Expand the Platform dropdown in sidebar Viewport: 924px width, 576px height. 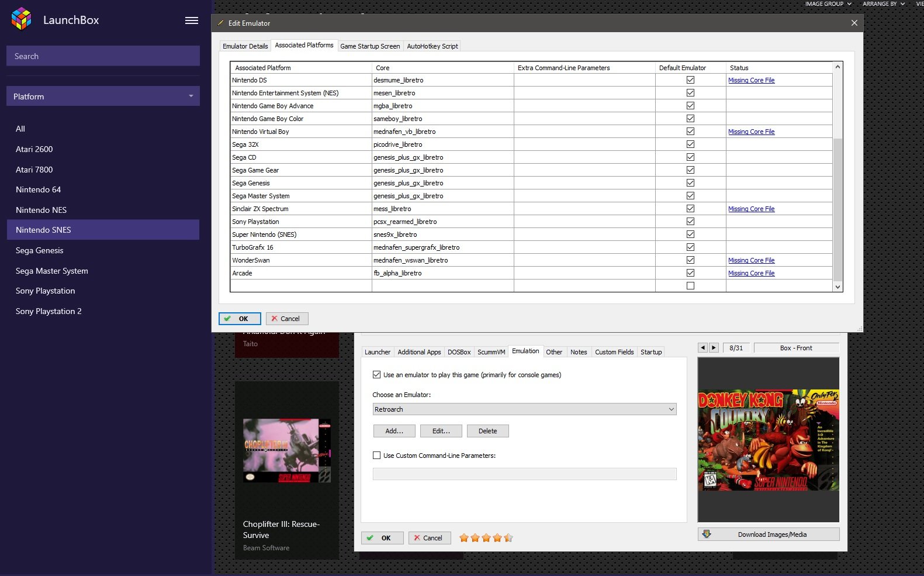[x=103, y=96]
